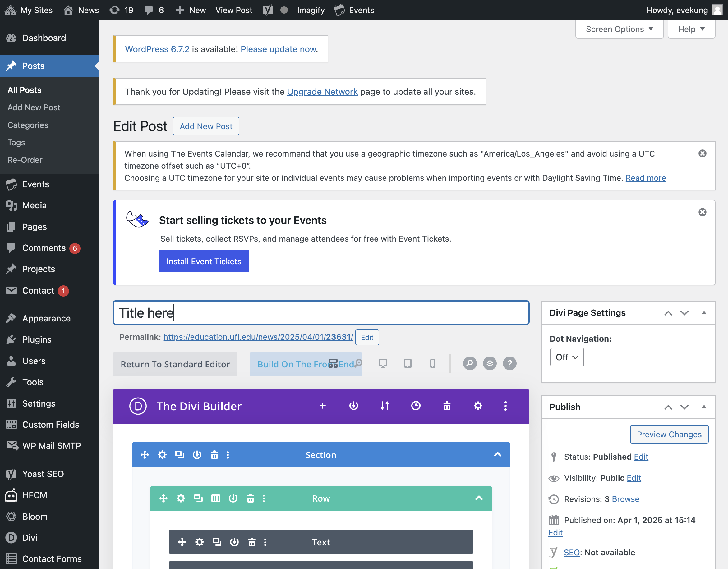Switch to tablet view icon

click(408, 363)
